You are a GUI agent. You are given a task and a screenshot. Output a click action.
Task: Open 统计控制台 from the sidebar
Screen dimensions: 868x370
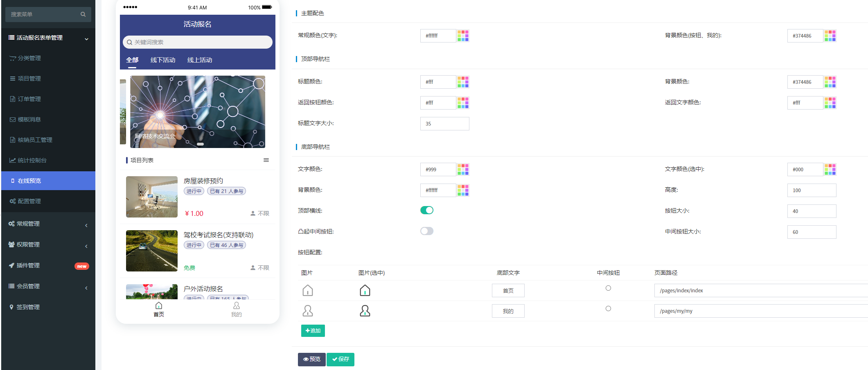[32, 160]
